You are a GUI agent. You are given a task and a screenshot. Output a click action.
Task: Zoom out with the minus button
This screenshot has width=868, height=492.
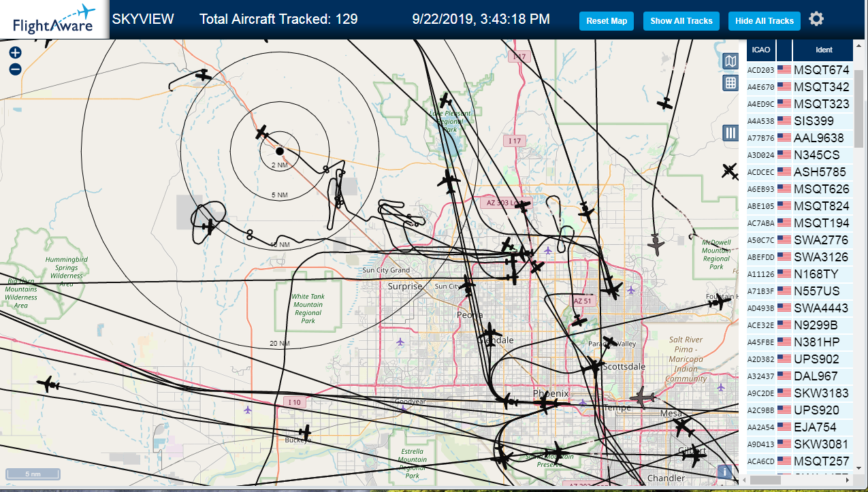point(16,69)
